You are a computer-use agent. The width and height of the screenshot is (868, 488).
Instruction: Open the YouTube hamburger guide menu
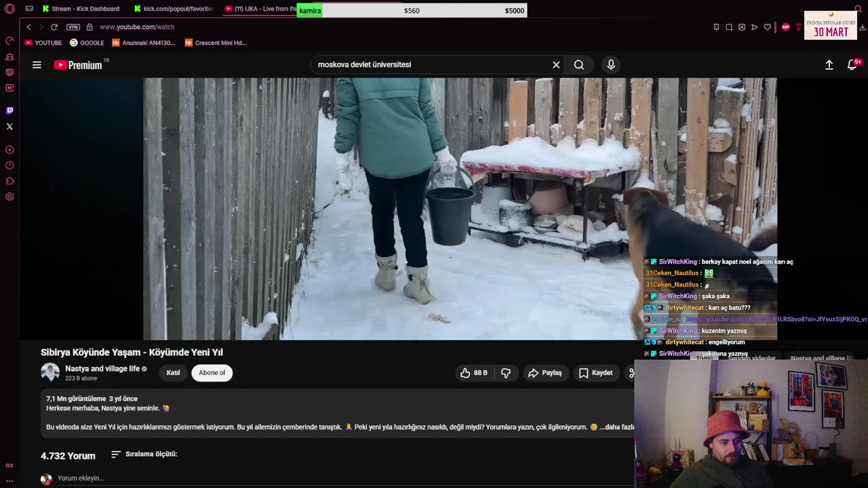point(37,65)
